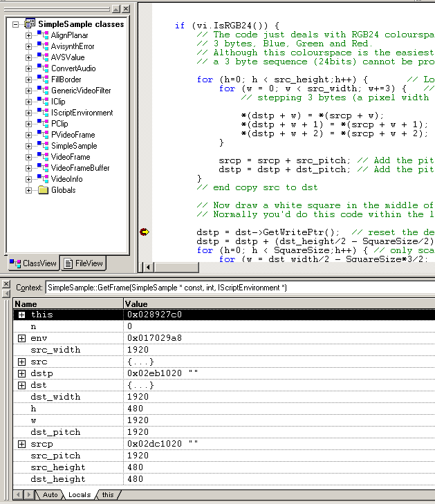The width and height of the screenshot is (435, 504).
Task: Expand the FillBorder class node
Action: [28, 80]
